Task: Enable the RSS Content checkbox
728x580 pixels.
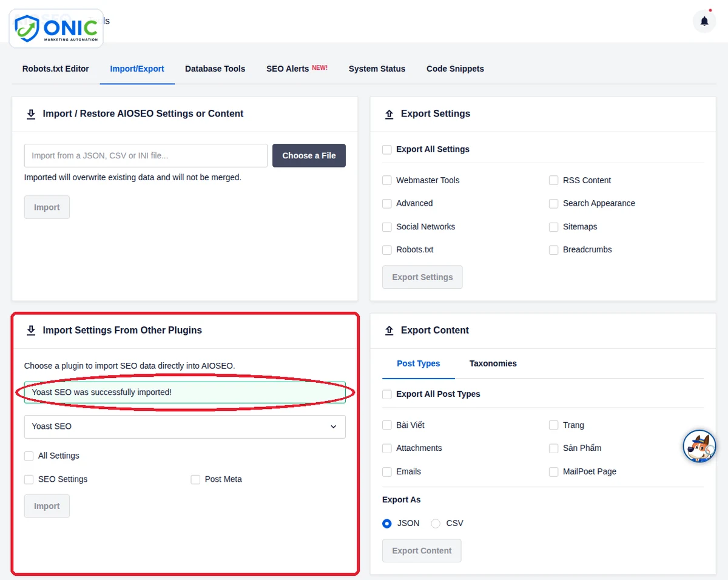Action: pyautogui.click(x=553, y=180)
